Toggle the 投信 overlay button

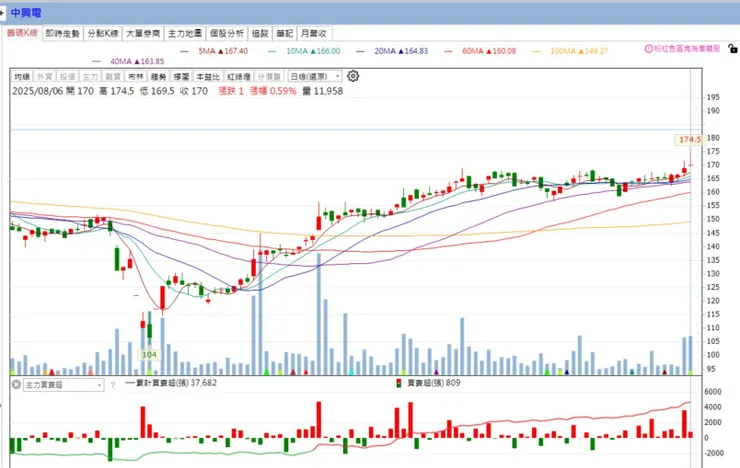[67, 76]
